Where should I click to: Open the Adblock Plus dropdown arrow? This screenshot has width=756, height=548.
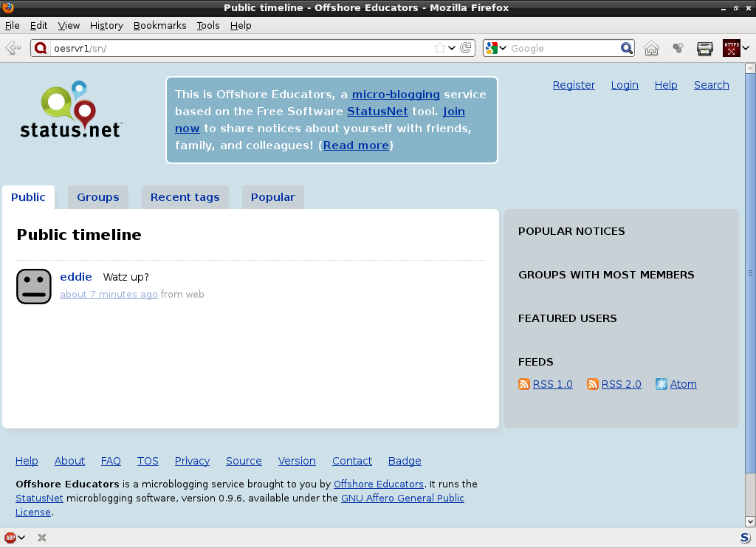click(21, 538)
